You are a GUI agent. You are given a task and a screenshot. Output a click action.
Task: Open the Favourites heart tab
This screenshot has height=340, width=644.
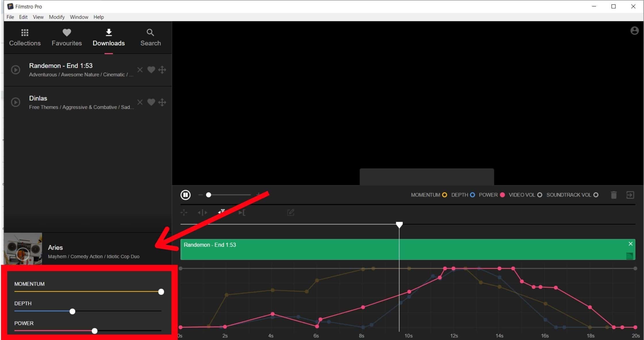click(67, 37)
